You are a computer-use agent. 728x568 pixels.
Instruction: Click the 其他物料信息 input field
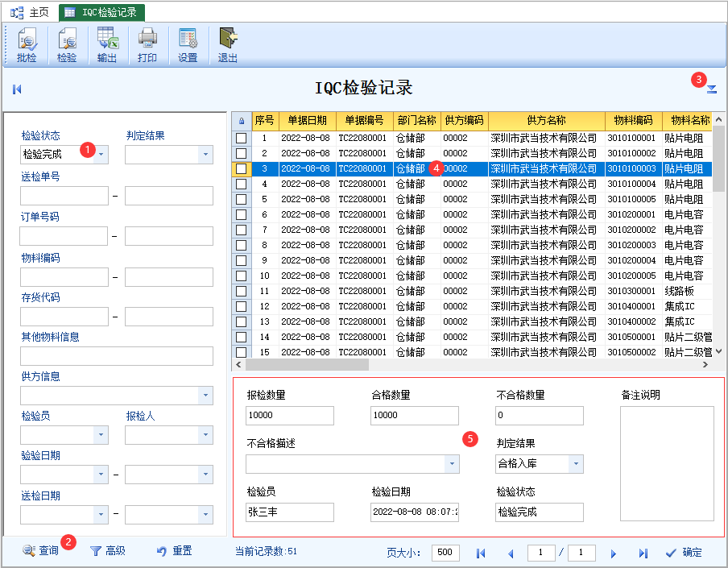(117, 356)
